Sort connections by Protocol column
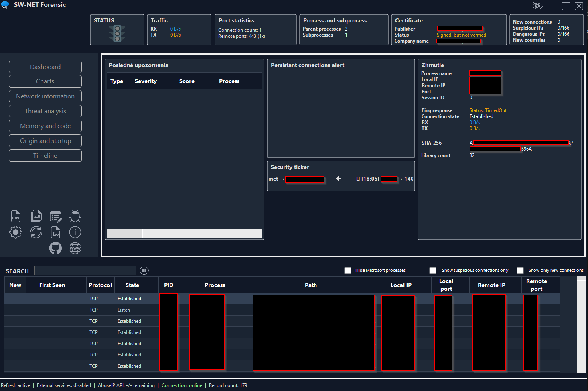Screen dimensions: 588x391 pyautogui.click(x=100, y=285)
